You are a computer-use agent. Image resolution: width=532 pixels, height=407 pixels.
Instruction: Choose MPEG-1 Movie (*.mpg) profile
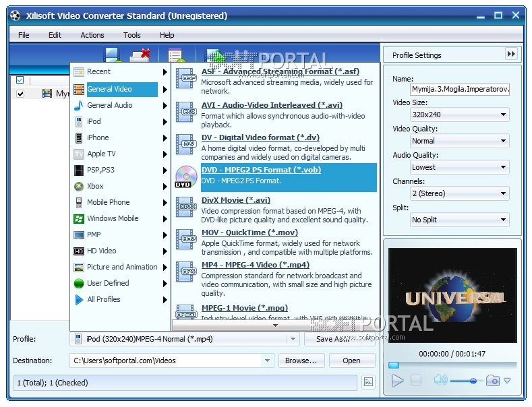[x=244, y=308]
